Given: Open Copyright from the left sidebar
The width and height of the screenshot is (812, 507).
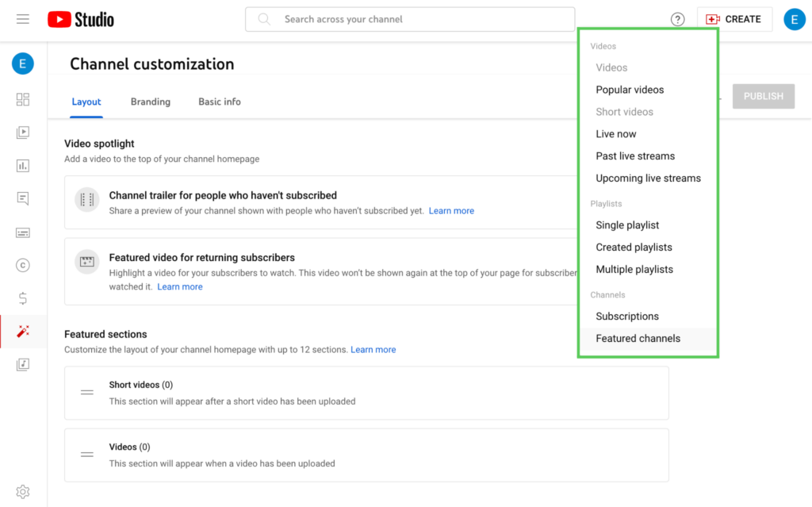Looking at the screenshot, I should point(23,266).
